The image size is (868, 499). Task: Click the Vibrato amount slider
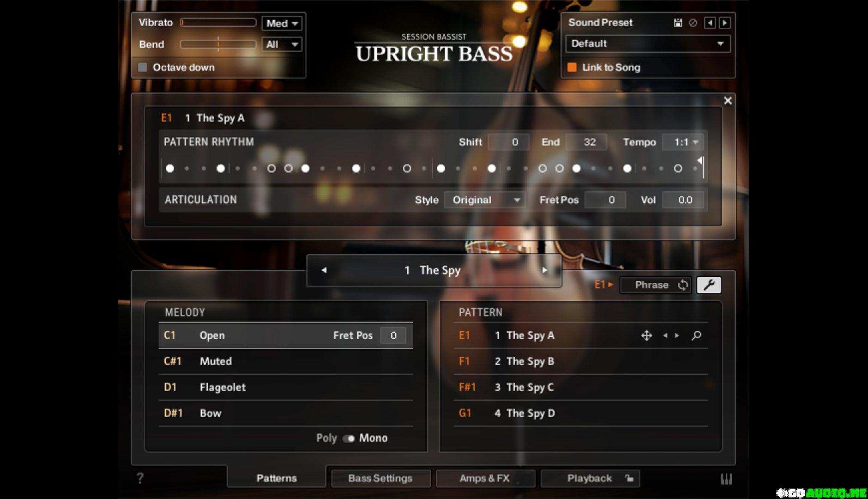point(218,23)
